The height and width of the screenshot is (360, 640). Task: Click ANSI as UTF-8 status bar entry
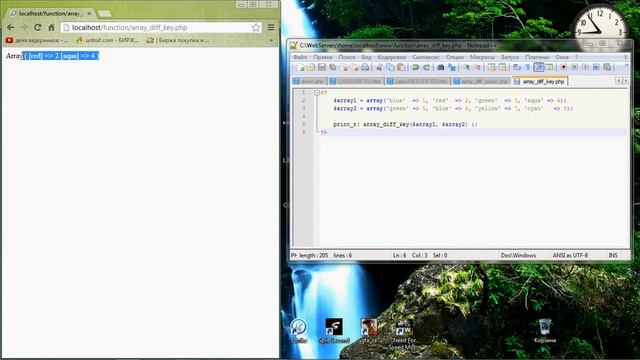(570, 256)
